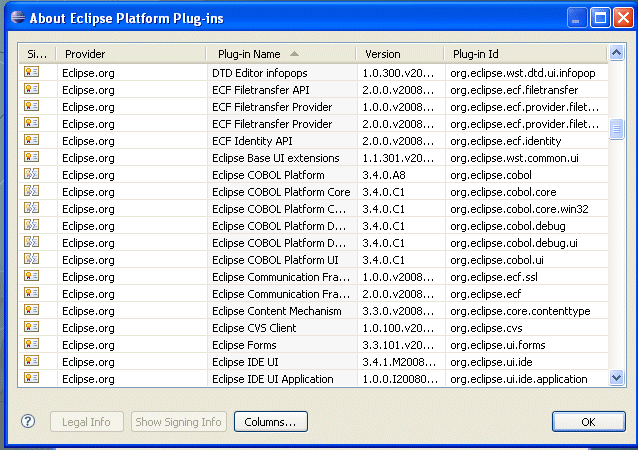
Task: Click unsigned icon for Eclipse COBOL Platform UI
Action: click(31, 259)
